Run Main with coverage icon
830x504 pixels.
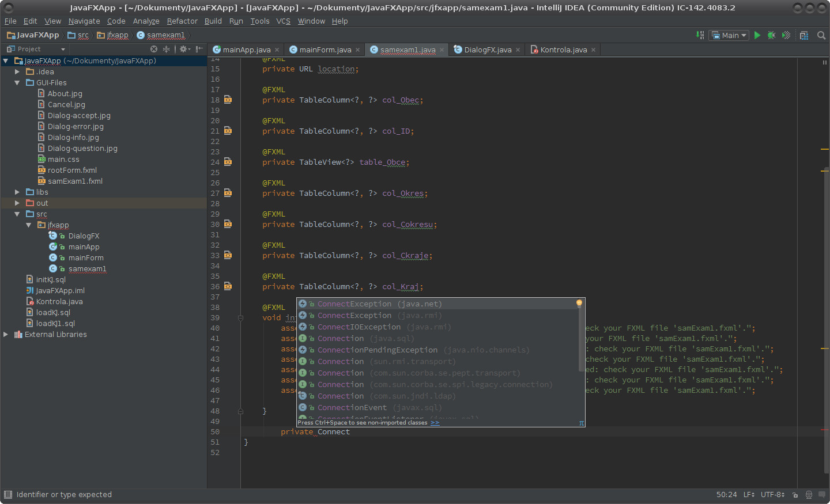[786, 35]
